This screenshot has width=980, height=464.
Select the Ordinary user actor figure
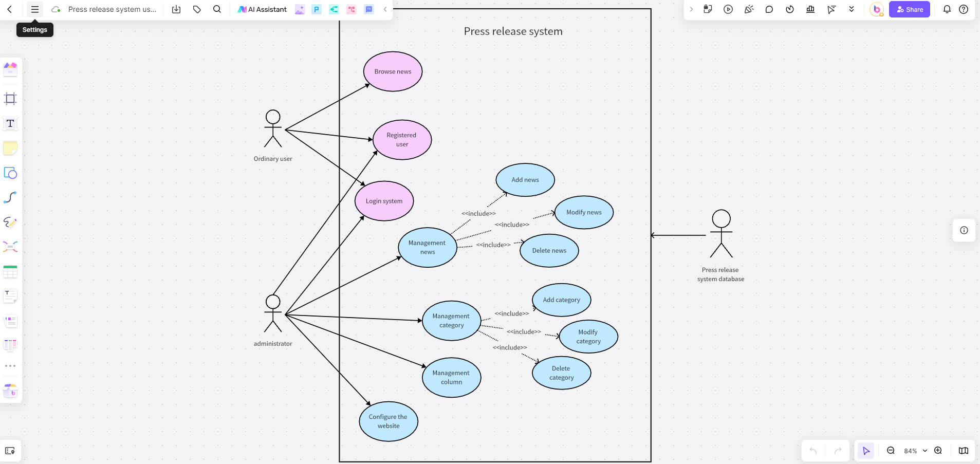(x=273, y=129)
